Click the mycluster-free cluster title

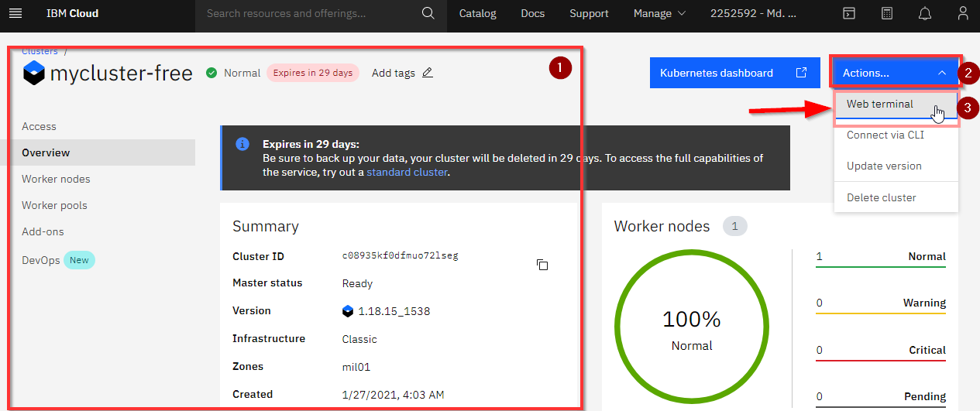tap(121, 74)
